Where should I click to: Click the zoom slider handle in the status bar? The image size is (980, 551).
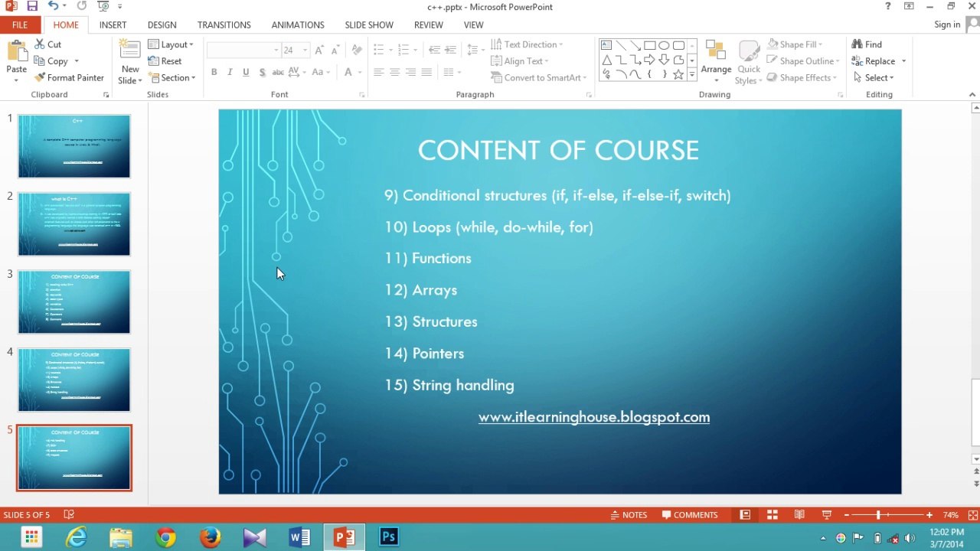pyautogui.click(x=878, y=515)
